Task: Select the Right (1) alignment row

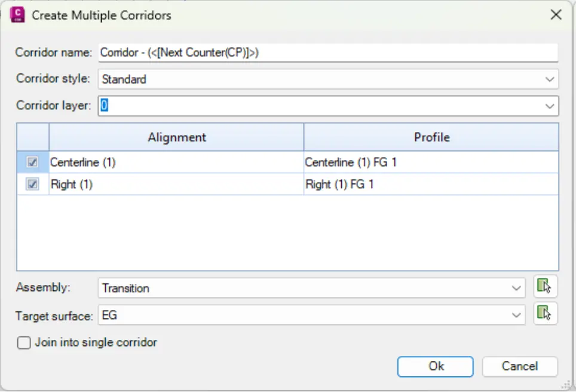Action: [176, 185]
